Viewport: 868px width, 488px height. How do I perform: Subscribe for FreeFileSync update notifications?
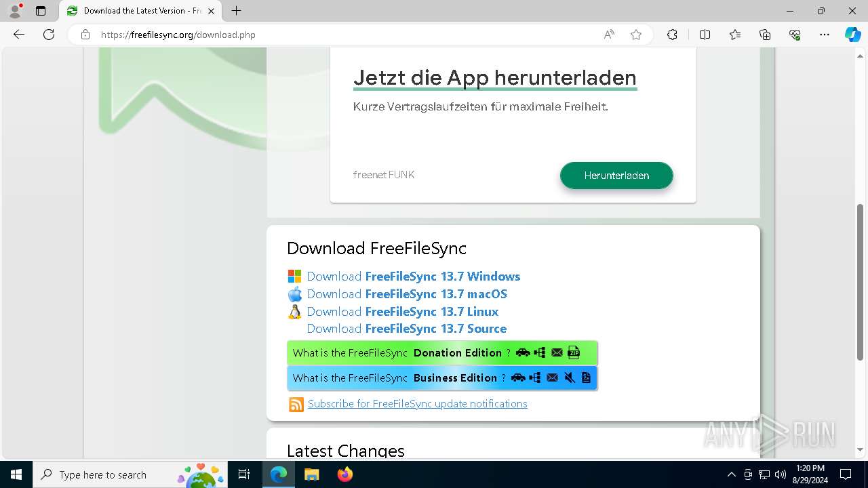click(x=418, y=404)
